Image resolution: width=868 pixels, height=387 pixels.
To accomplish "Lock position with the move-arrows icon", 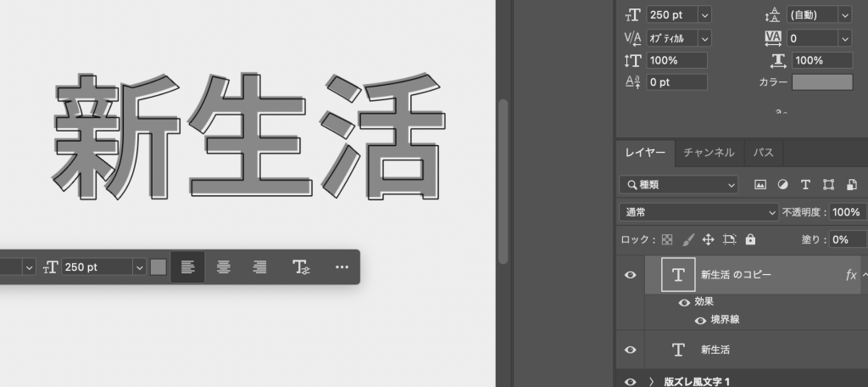I will tap(709, 239).
